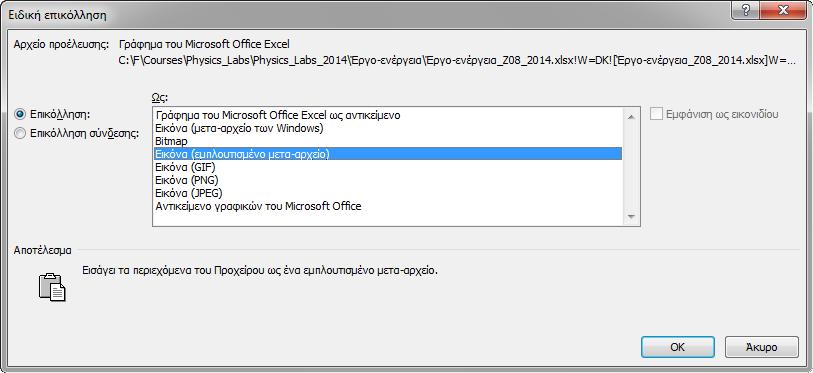Cancel with the Άκυρο button
The width and height of the screenshot is (813, 373).
pyautogui.click(x=762, y=347)
